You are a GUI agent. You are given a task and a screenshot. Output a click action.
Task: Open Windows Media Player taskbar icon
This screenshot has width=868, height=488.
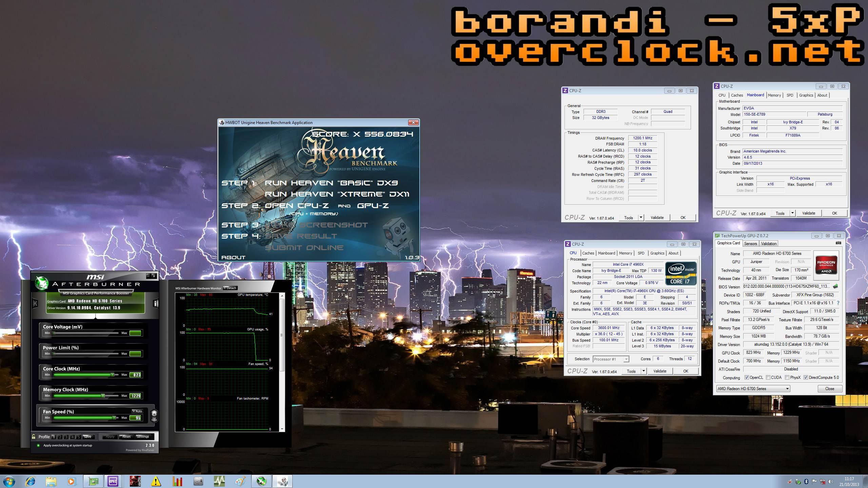pyautogui.click(x=71, y=481)
